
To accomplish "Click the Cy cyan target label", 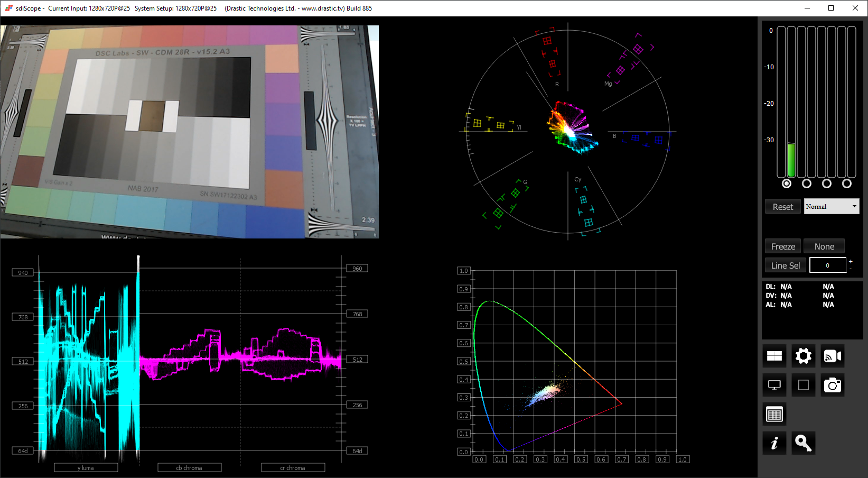I will click(577, 179).
